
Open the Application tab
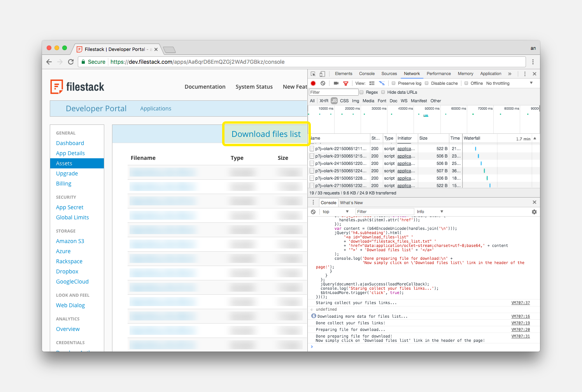point(491,73)
